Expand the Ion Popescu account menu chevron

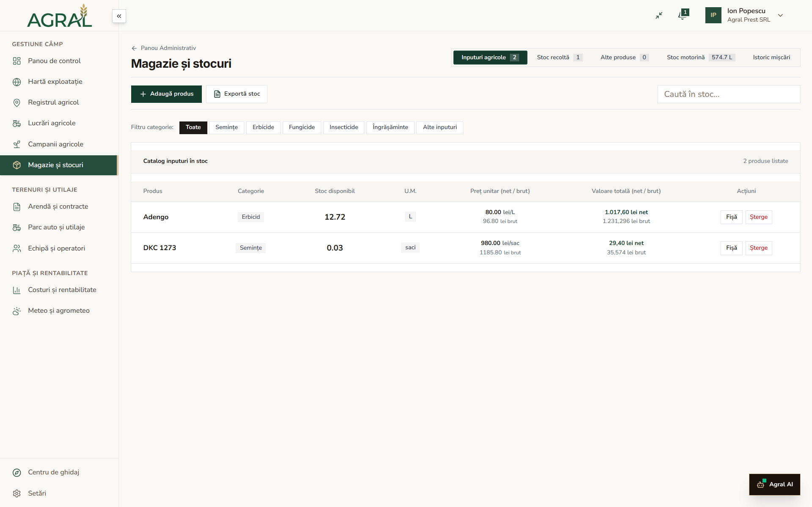pyautogui.click(x=780, y=15)
